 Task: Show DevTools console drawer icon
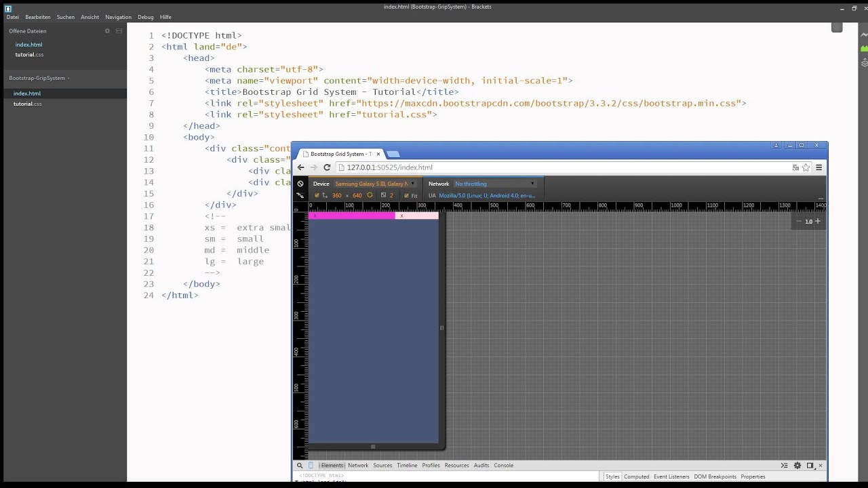coord(785,466)
